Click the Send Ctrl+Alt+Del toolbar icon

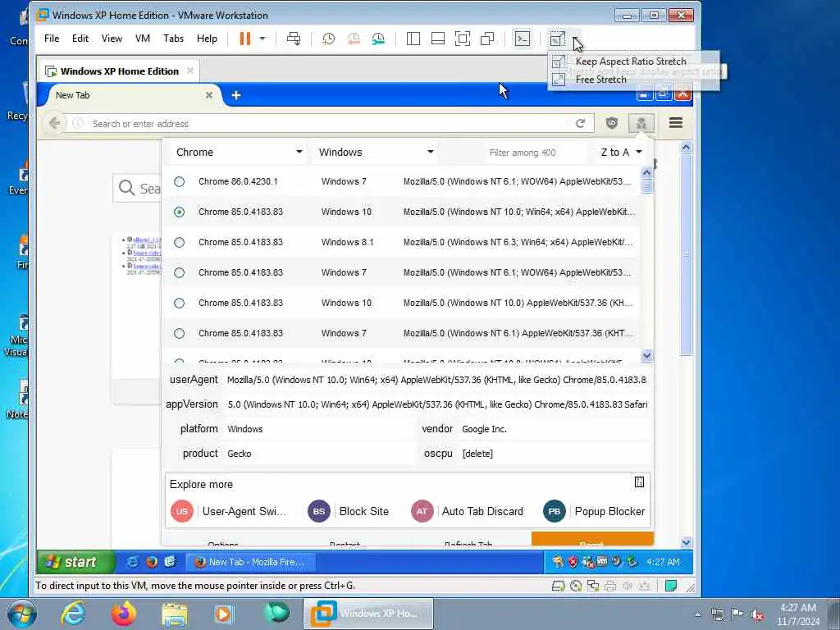tap(294, 39)
